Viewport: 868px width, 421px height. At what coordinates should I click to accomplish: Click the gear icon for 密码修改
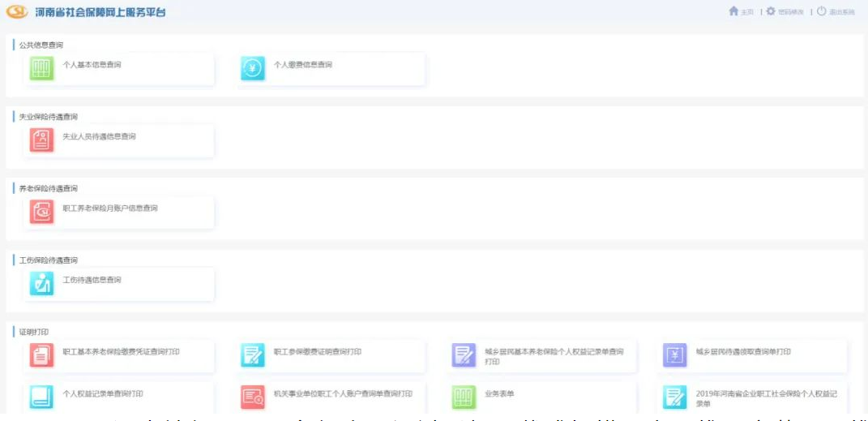point(771,11)
